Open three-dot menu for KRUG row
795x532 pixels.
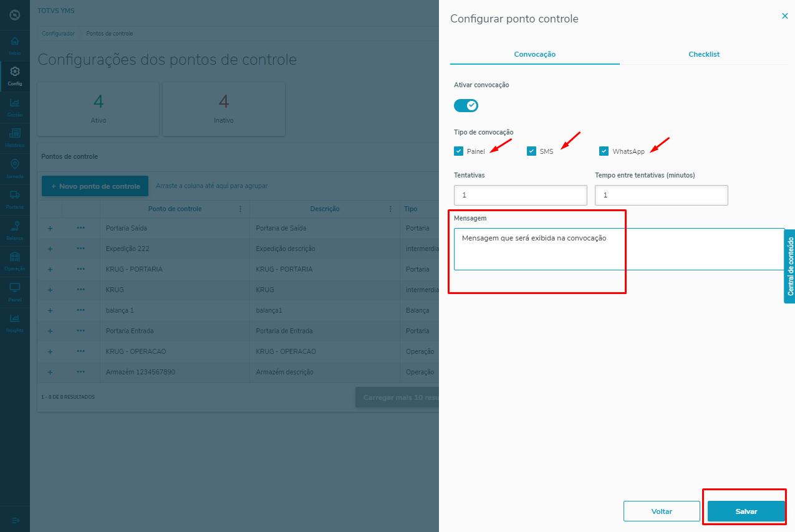[80, 290]
